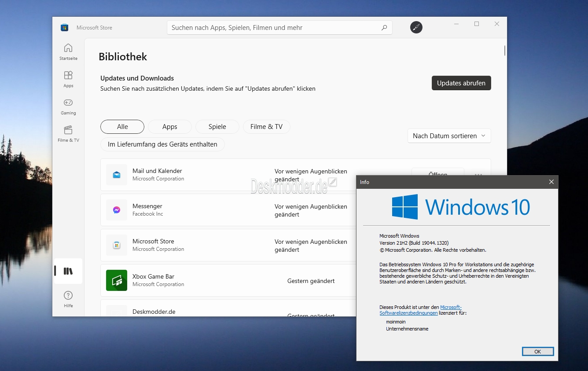This screenshot has width=588, height=371.
Task: Click Öffnen for Mail und Kalender
Action: pyautogui.click(x=437, y=173)
